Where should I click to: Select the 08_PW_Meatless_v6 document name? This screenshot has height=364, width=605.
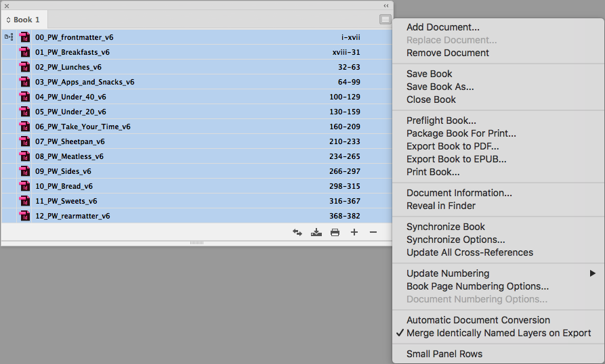pyautogui.click(x=70, y=156)
